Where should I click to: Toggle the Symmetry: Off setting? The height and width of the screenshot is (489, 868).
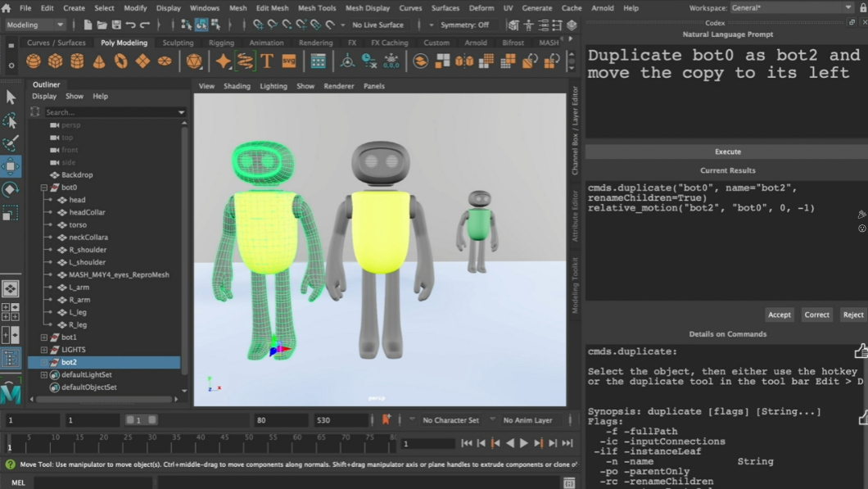pos(464,25)
